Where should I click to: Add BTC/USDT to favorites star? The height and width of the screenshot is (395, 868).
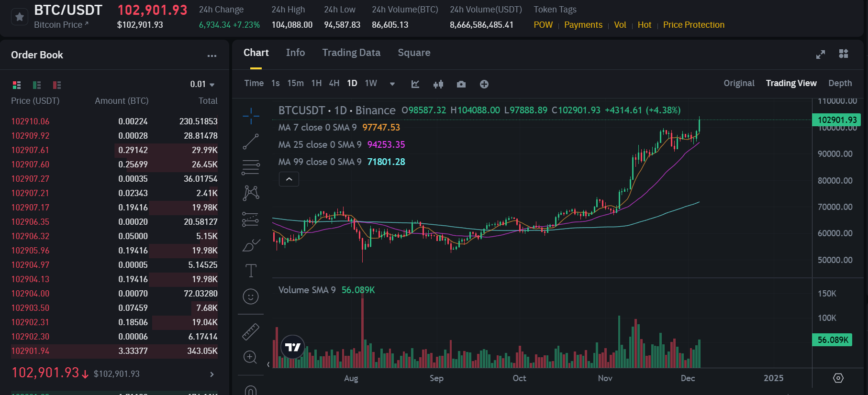click(20, 17)
